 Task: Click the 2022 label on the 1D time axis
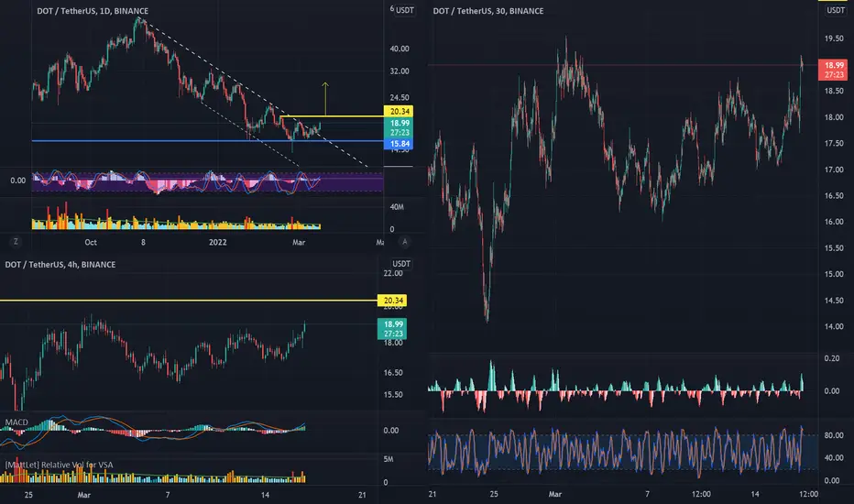(218, 242)
